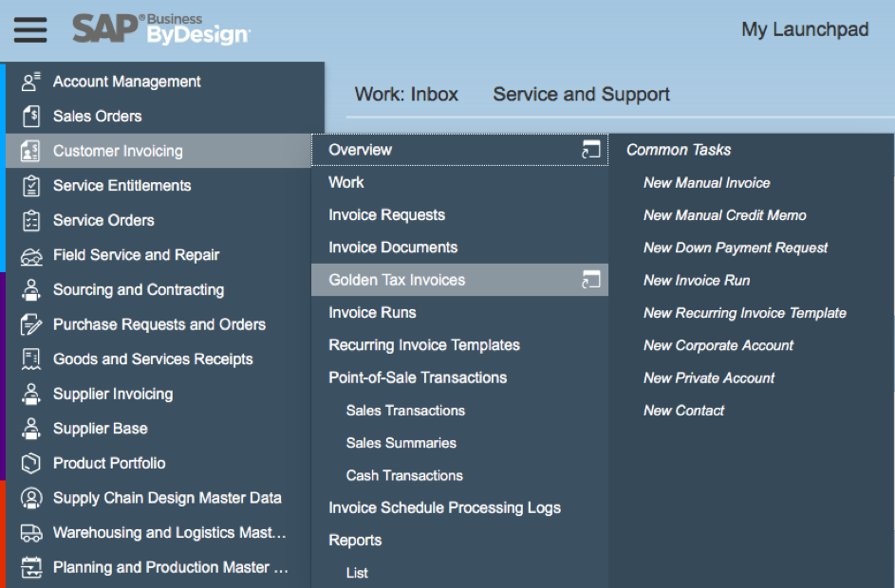The height and width of the screenshot is (588, 895).
Task: Click the Goods and Services Receipts icon
Action: coord(30,359)
